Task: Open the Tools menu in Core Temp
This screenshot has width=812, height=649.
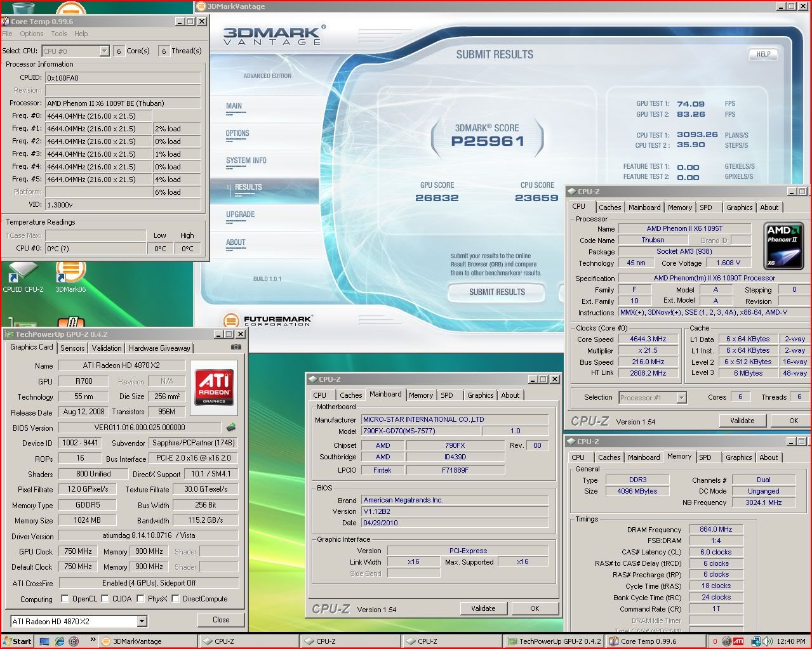Action: pyautogui.click(x=59, y=34)
